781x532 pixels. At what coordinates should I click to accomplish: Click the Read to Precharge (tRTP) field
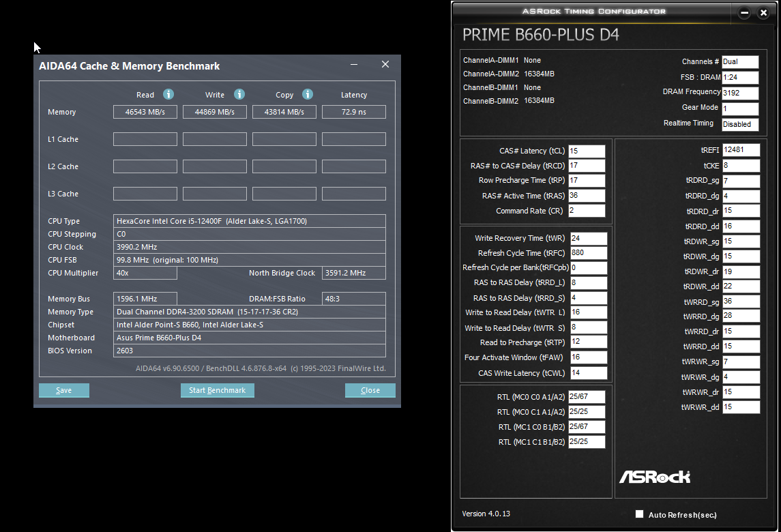589,342
